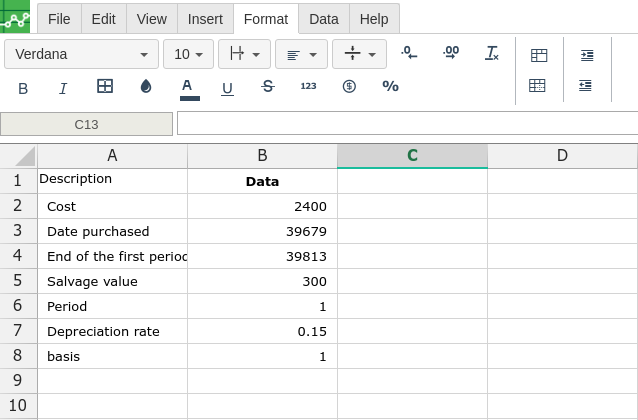This screenshot has width=638, height=420.
Task: Click the borders icon
Action: (x=105, y=87)
